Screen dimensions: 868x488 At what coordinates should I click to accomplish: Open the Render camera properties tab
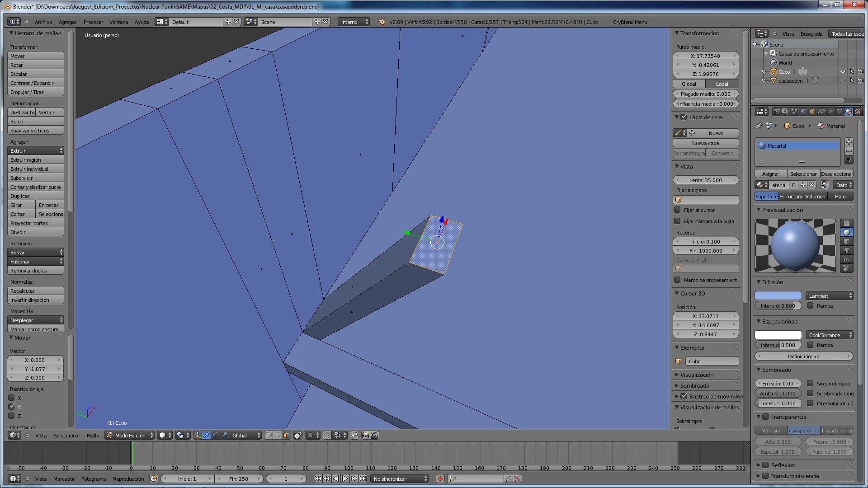[776, 112]
